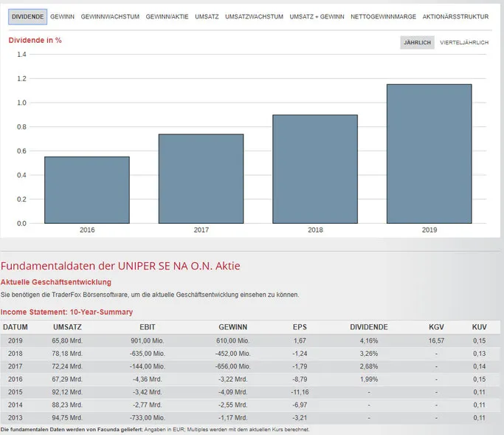
Task: Select the 2017 row date cell
Action: click(15, 366)
